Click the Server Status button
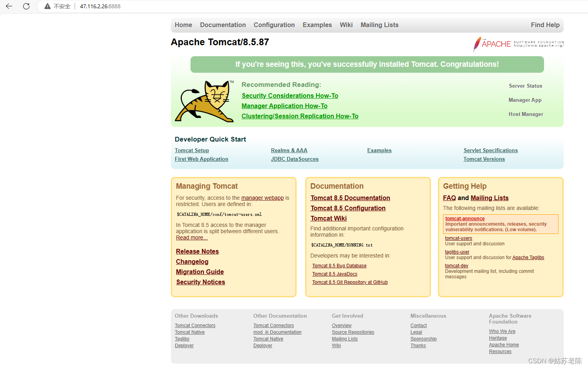This screenshot has height=368, width=588. point(526,86)
